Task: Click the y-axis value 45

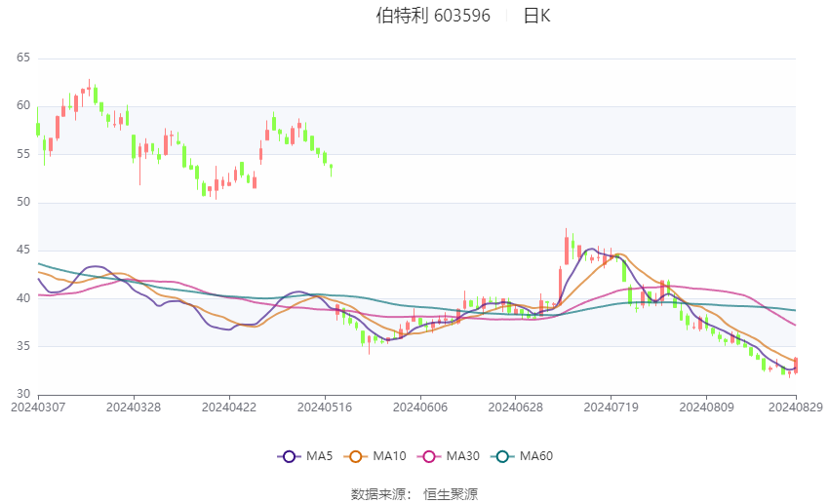Action: click(x=23, y=250)
